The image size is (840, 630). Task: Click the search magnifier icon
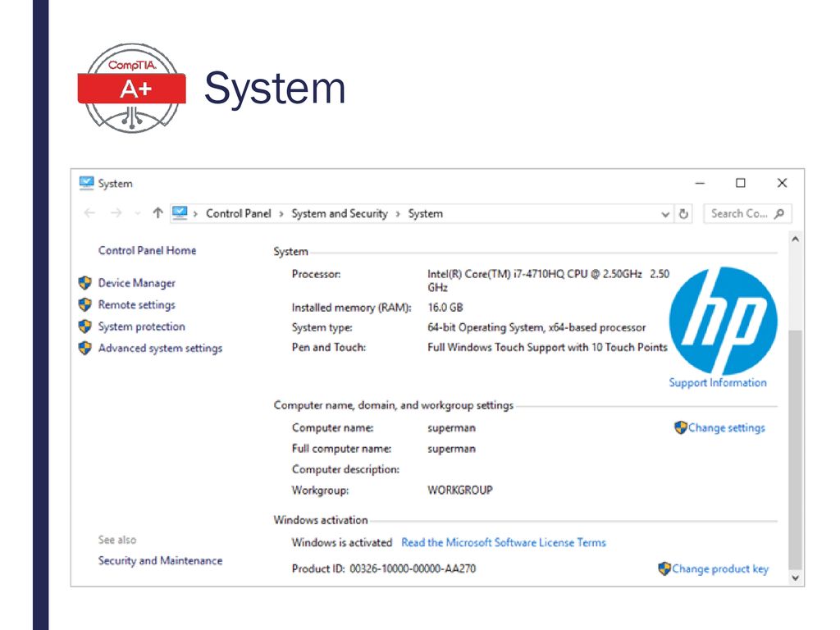pyautogui.click(x=779, y=214)
